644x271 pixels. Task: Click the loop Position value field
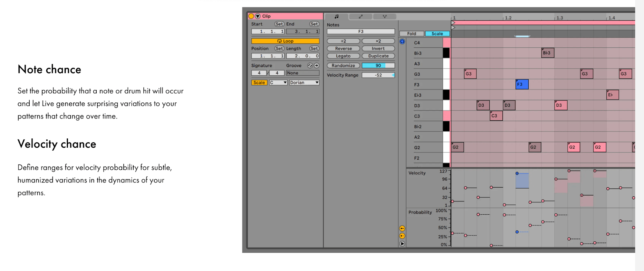coord(268,56)
